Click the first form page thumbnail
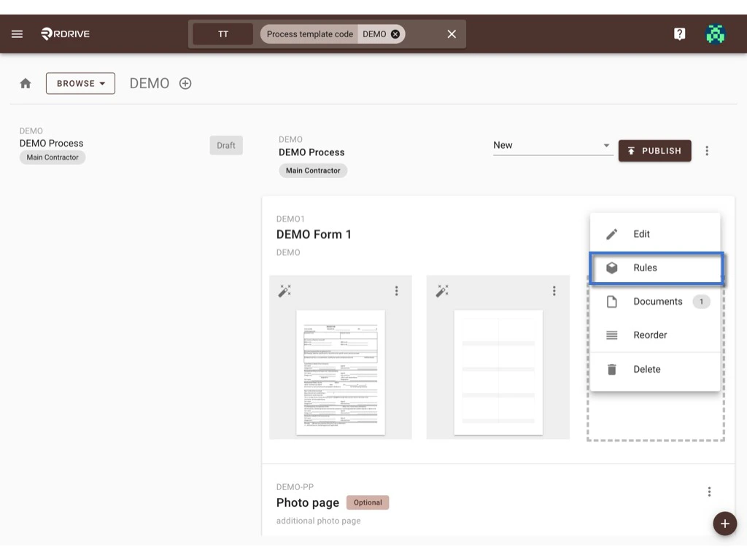 pyautogui.click(x=340, y=372)
